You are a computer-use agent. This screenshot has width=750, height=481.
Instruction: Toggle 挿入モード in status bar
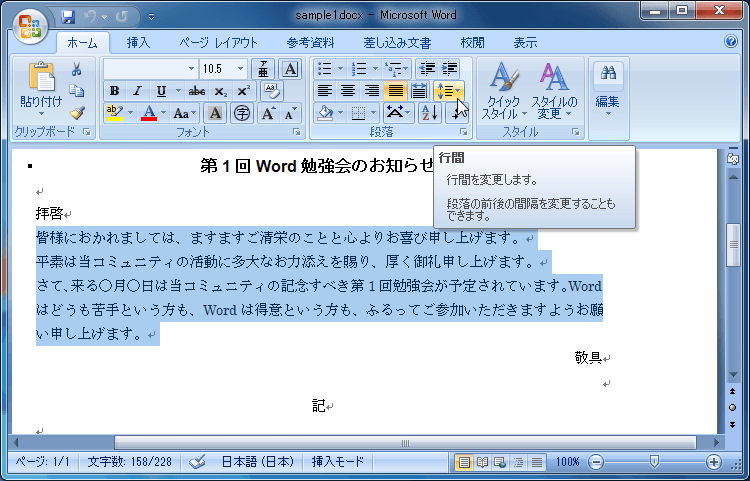coord(338,462)
